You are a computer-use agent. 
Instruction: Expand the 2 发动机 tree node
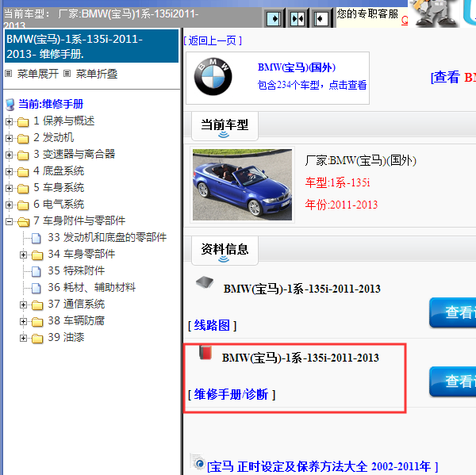point(9,139)
